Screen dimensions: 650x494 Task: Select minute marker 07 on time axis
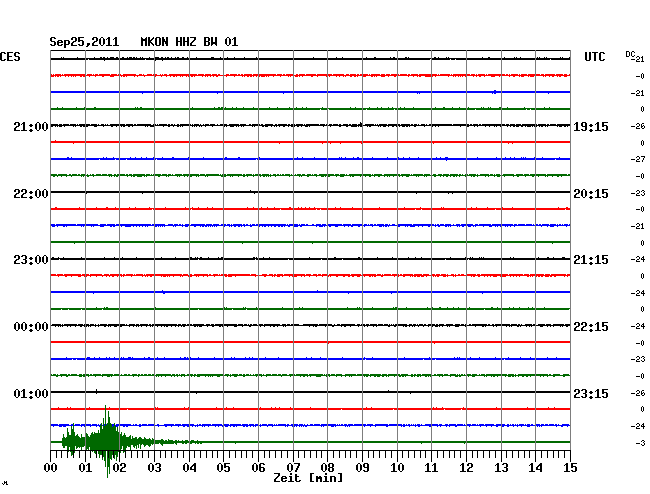pos(293,468)
